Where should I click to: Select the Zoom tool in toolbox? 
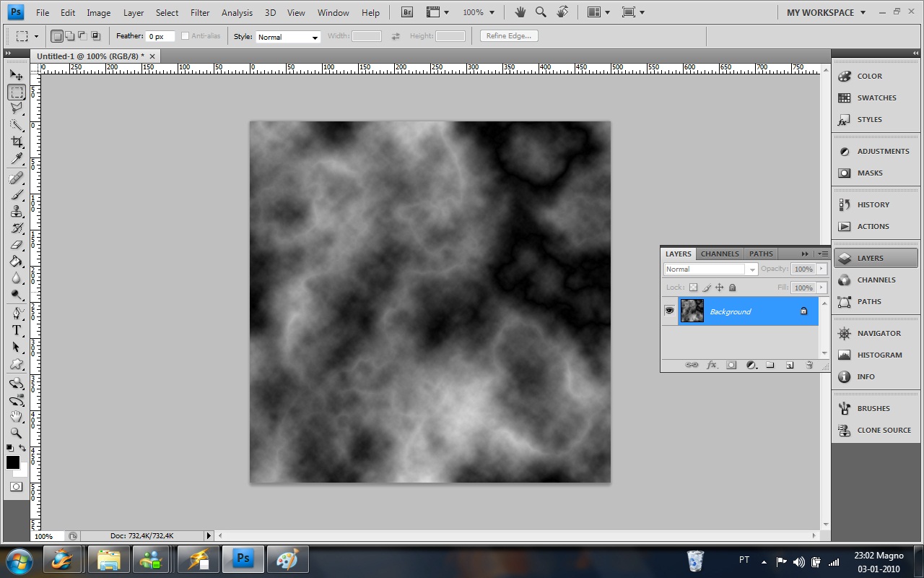(16, 433)
